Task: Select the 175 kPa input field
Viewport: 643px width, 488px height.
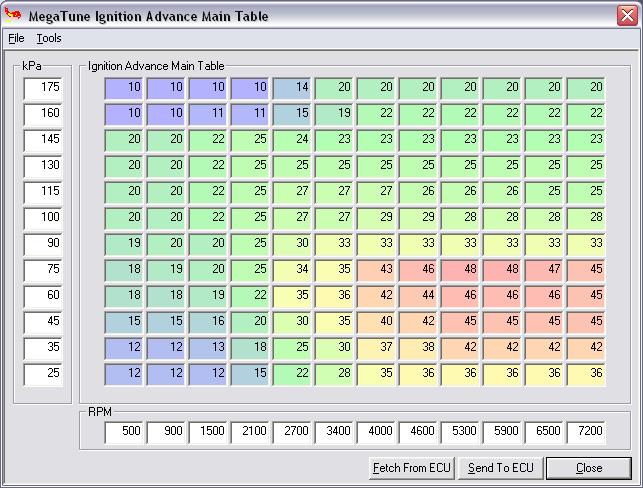Action: tap(43, 88)
